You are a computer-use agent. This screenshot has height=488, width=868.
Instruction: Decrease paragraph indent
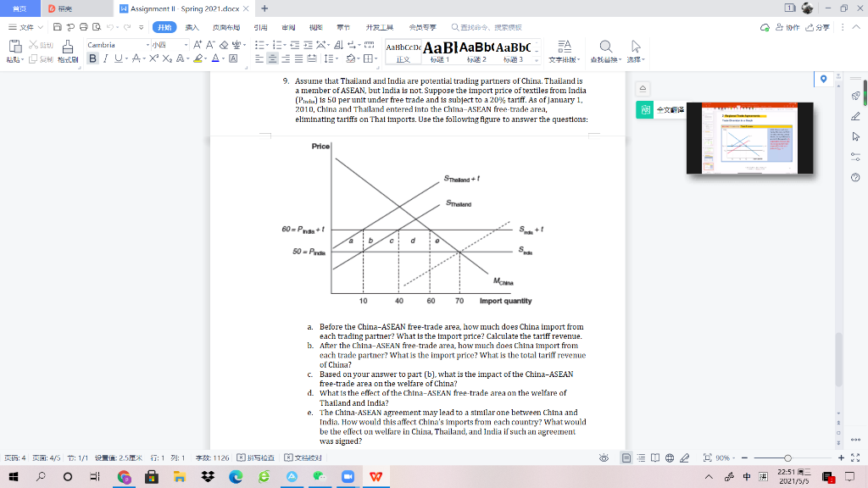294,45
